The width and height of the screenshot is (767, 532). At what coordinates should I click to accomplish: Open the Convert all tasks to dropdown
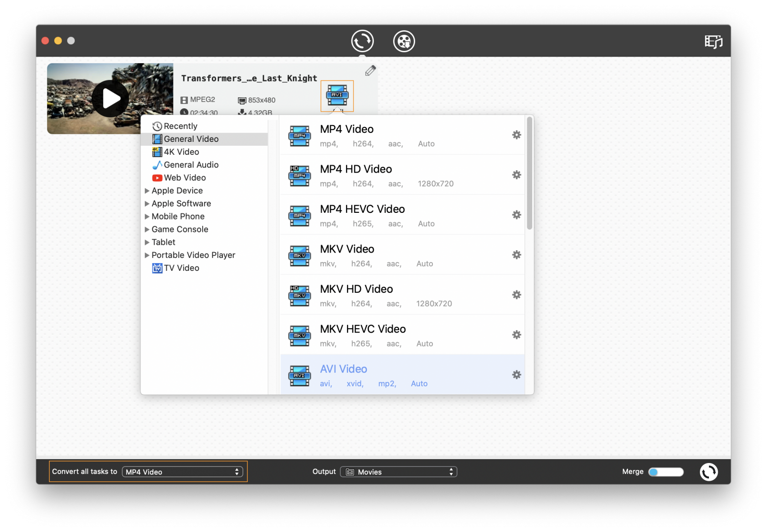click(x=182, y=472)
